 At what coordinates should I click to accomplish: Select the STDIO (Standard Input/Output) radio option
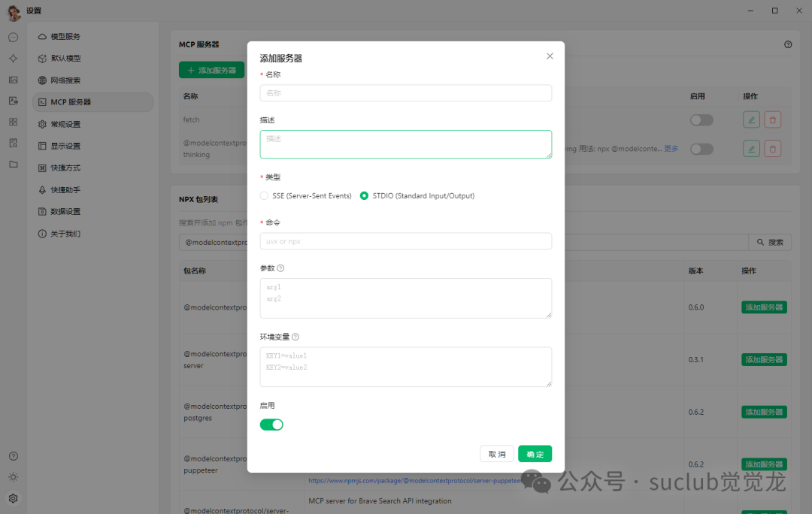(x=364, y=196)
